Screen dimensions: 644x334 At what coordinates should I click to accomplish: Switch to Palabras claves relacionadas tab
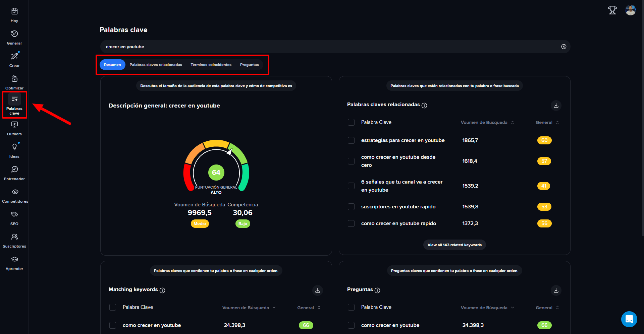point(156,65)
